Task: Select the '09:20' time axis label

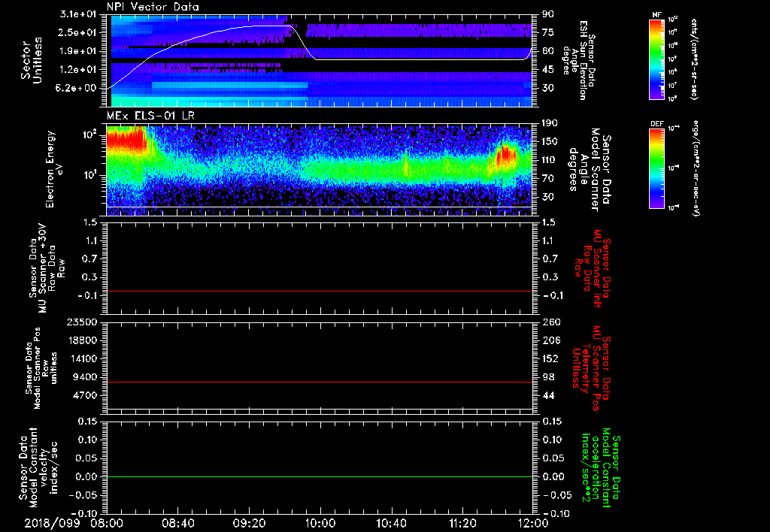Action: (250, 523)
